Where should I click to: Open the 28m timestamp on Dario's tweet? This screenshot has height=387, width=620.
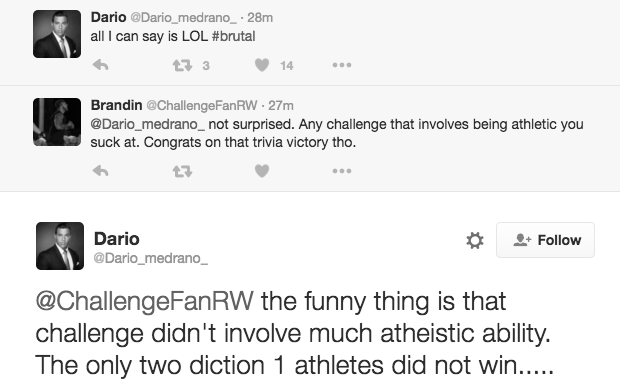point(260,18)
